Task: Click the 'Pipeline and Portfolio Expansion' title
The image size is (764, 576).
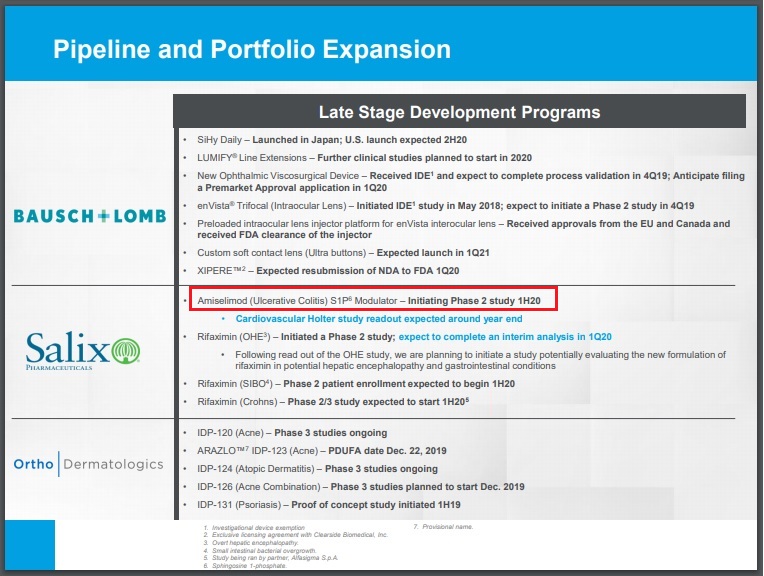Action: point(252,49)
